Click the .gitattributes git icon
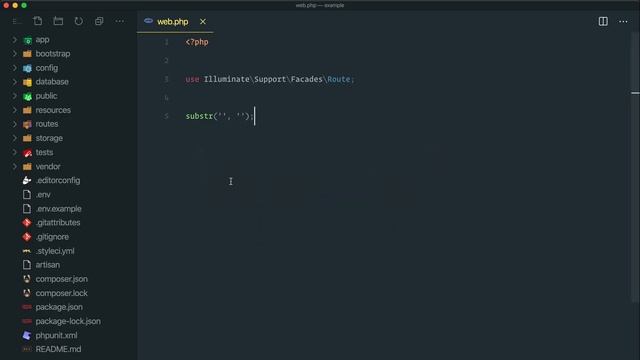 27,223
